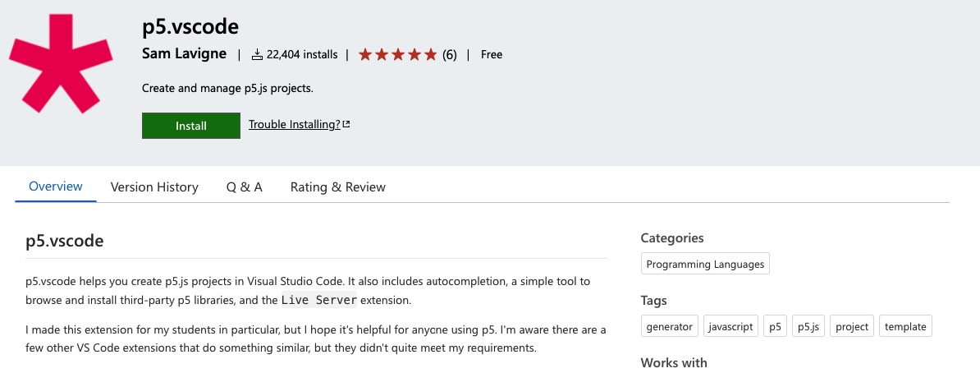Click the Programming Languages category
Image resolution: width=980 pixels, height=373 pixels.
pos(705,264)
